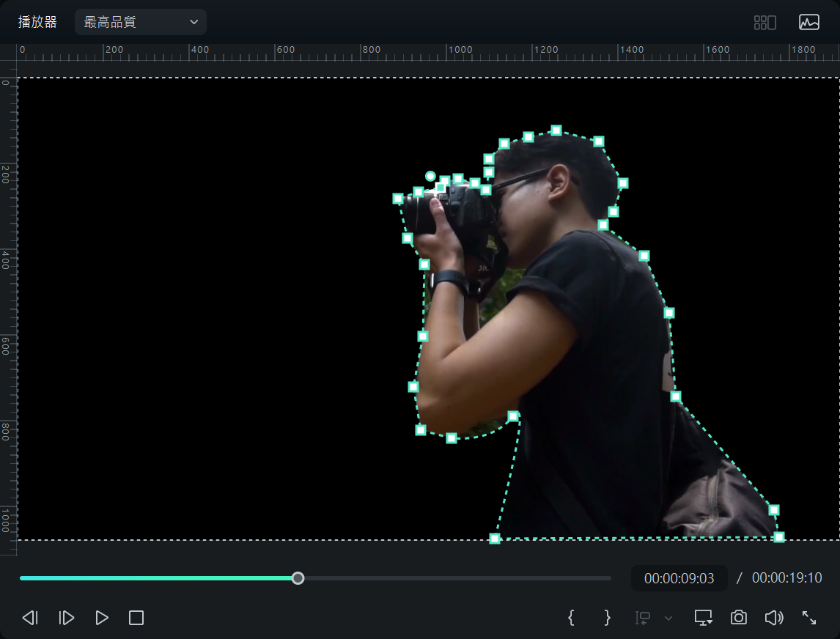Stop the video playback
Viewport: 840px width, 639px height.
point(136,618)
